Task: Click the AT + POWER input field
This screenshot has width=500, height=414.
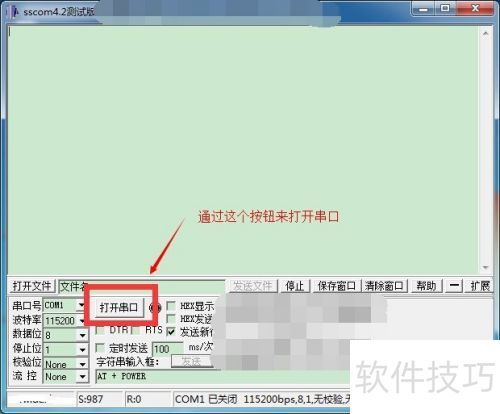Action: click(x=223, y=376)
